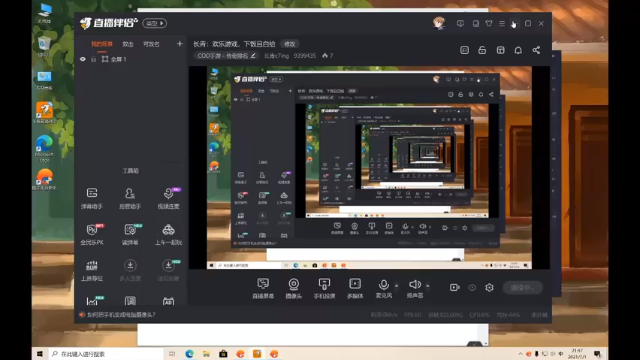The height and width of the screenshot is (360, 640).
Task: Click the Windows taskbar search box
Action: pos(107,354)
